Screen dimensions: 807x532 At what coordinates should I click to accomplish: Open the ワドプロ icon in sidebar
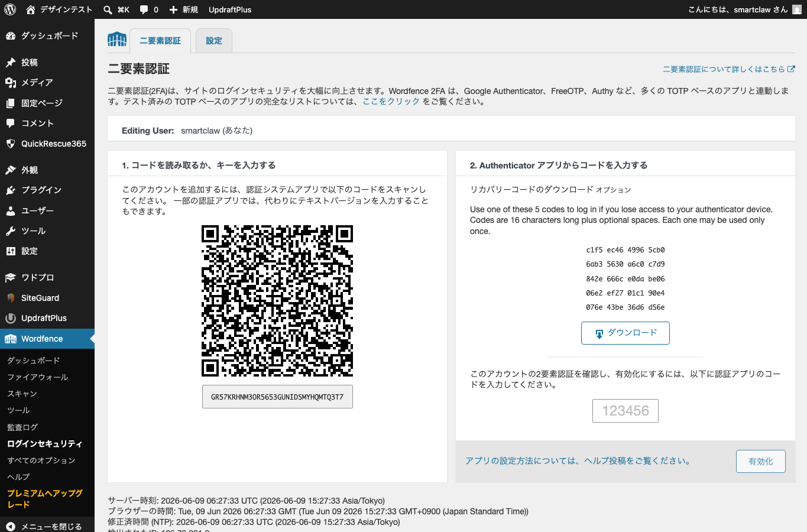coord(11,278)
